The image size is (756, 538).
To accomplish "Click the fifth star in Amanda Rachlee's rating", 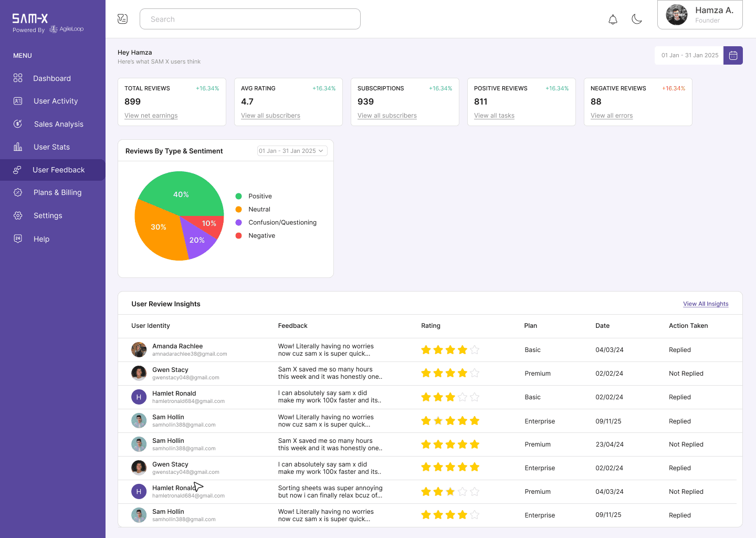I will pyautogui.click(x=475, y=350).
